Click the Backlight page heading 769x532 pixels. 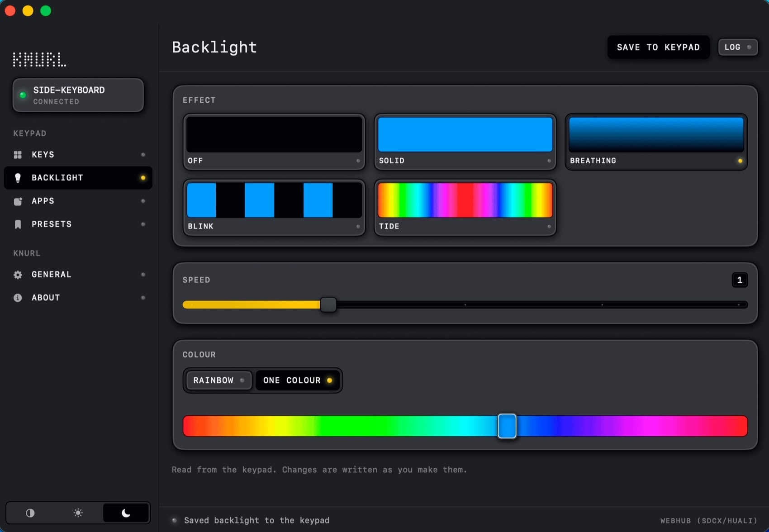pos(214,47)
